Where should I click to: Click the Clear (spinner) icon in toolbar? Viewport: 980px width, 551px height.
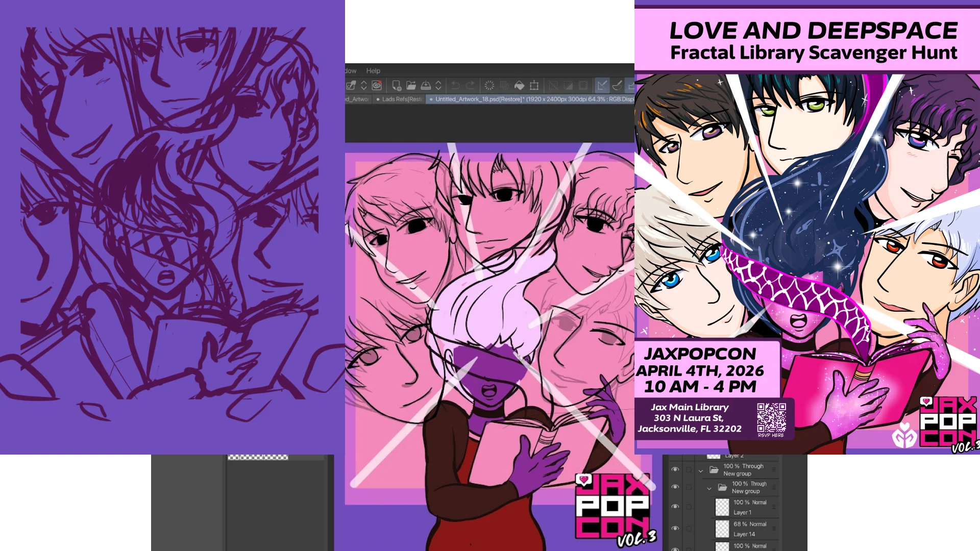pyautogui.click(x=489, y=86)
